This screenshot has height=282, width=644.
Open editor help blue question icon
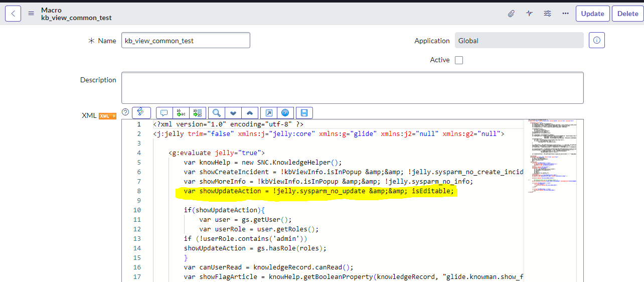[285, 112]
